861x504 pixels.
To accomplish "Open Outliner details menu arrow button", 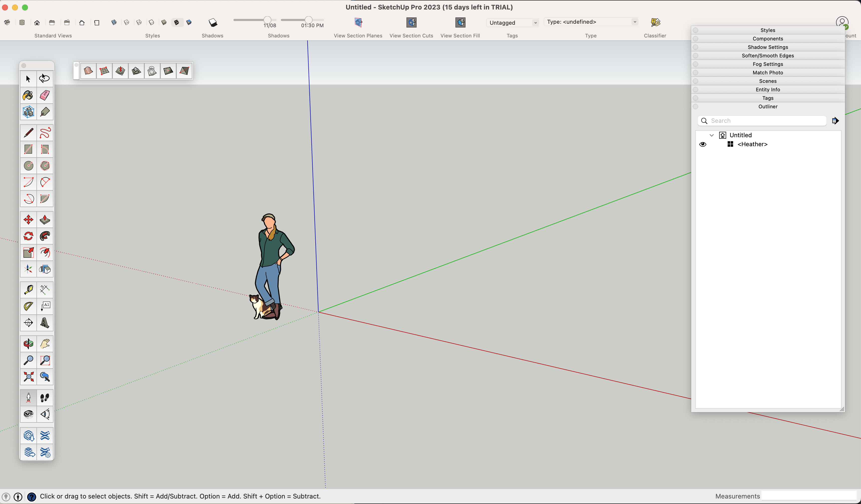I will pyautogui.click(x=835, y=121).
